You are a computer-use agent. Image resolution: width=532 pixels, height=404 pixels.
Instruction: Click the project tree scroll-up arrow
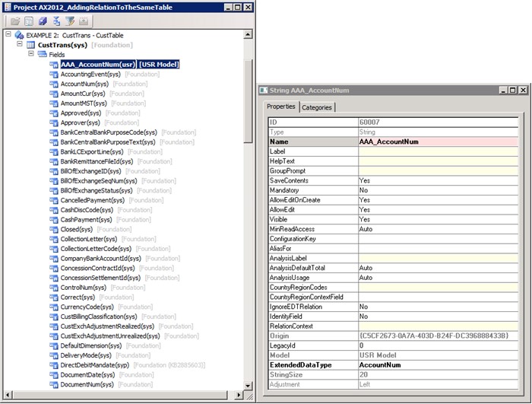pos(248,35)
